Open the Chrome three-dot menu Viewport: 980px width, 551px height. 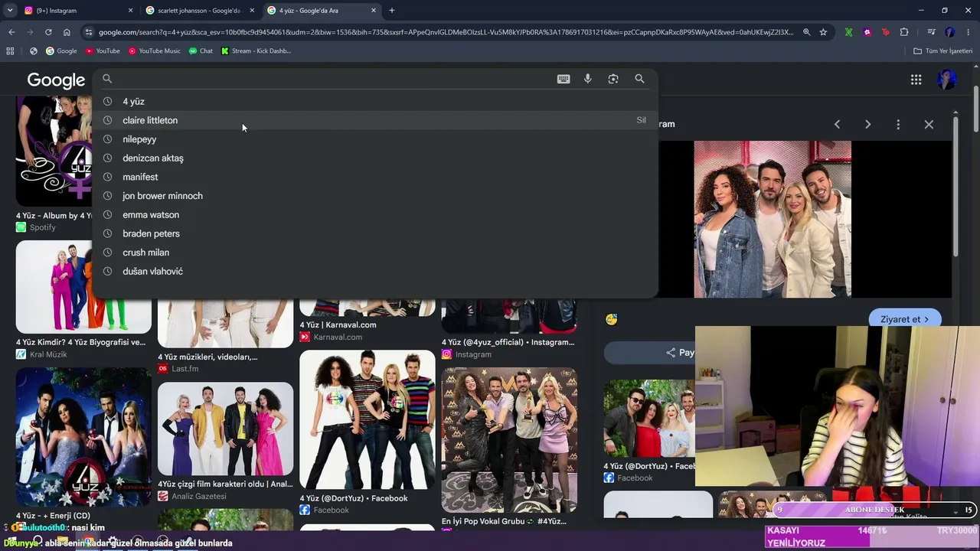coord(969,32)
